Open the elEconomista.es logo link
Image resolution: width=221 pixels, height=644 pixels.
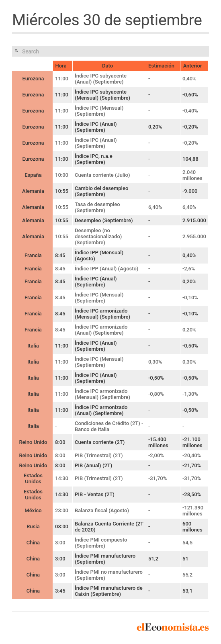pos(173,627)
